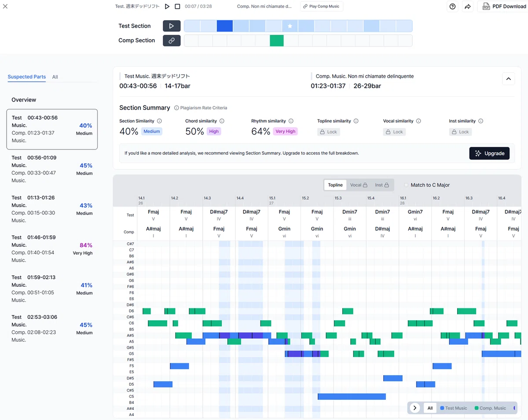Click the starred Test Section segment
Viewport: 528px width, 420px height.
tap(290, 26)
